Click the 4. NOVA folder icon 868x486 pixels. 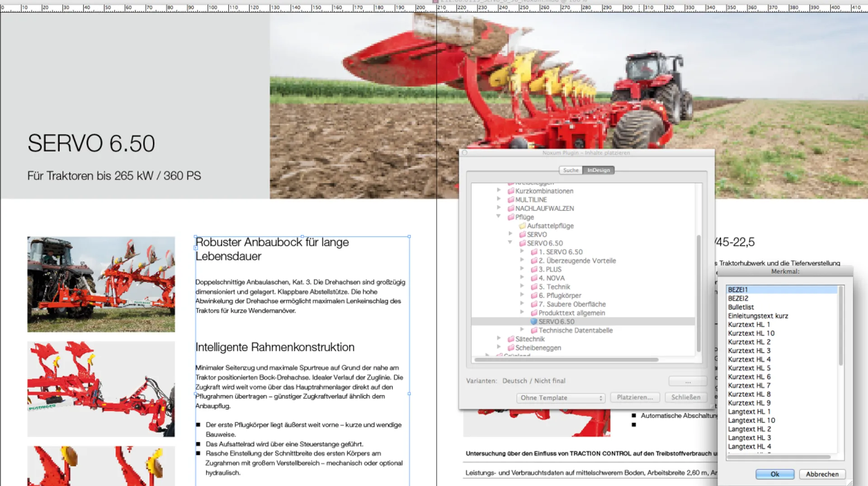(534, 278)
